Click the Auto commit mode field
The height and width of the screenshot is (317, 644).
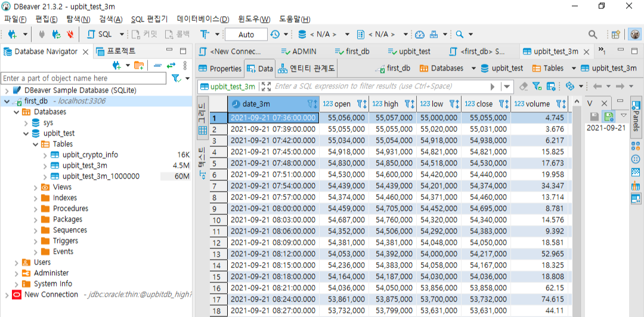click(x=246, y=35)
